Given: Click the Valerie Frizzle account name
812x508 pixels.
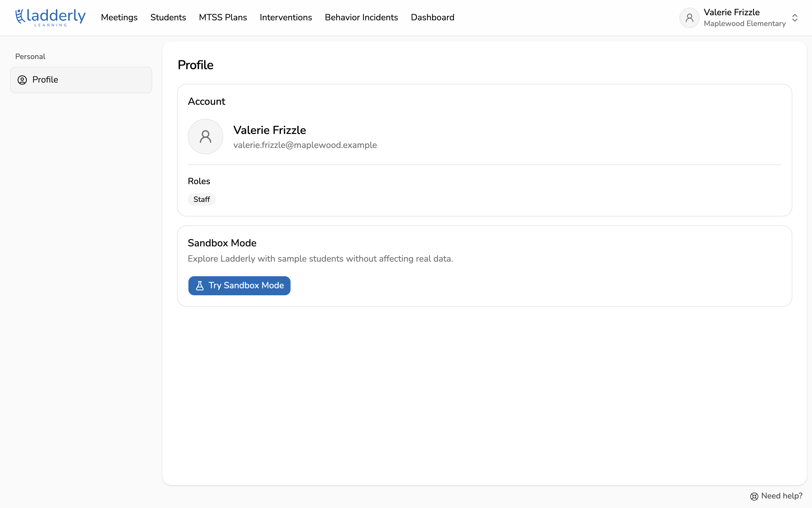Looking at the screenshot, I should click(x=269, y=130).
